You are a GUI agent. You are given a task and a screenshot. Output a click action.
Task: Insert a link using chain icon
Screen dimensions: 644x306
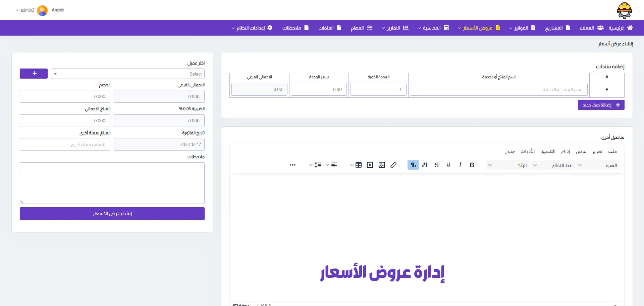pos(393,165)
